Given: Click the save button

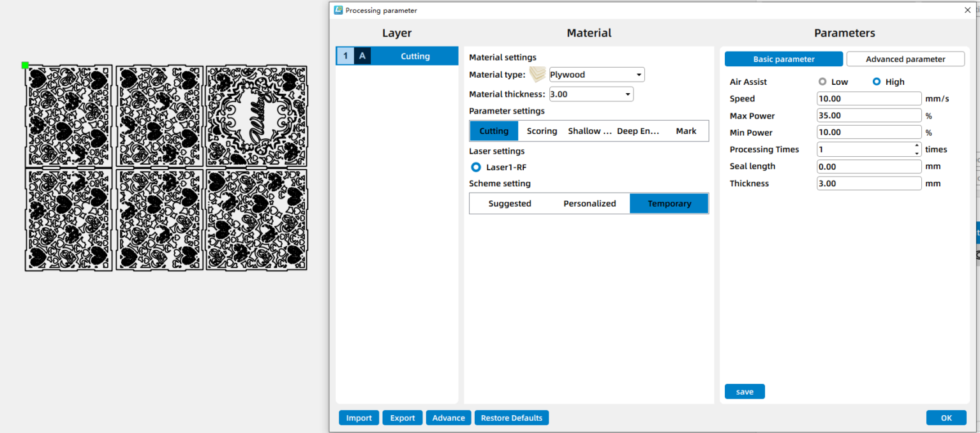Looking at the screenshot, I should tap(745, 392).
